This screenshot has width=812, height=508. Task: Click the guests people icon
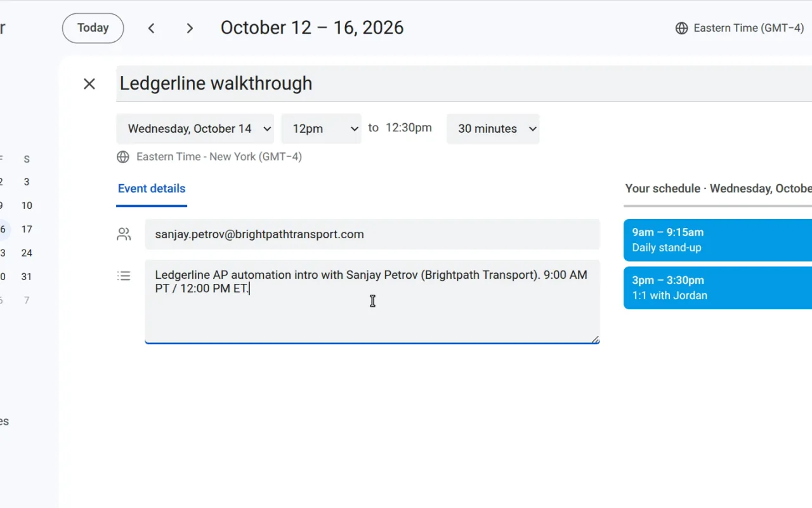click(124, 234)
